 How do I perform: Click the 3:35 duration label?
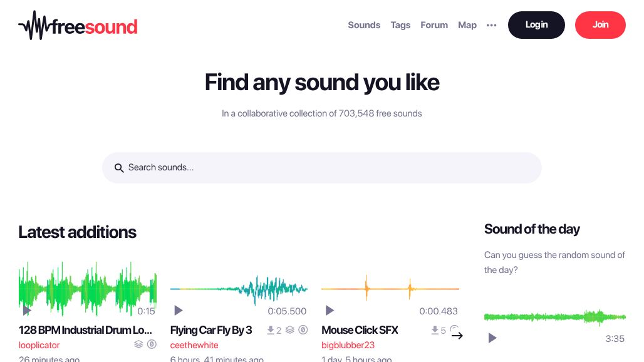(x=615, y=339)
